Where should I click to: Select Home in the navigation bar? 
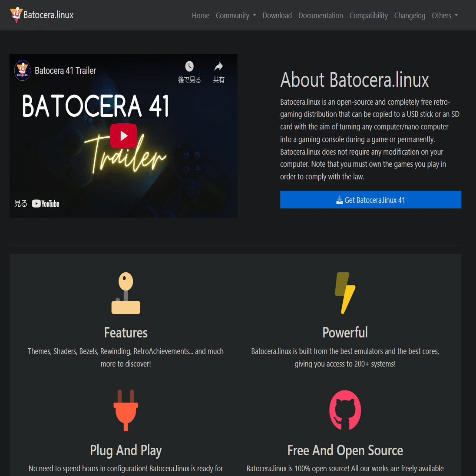[200, 15]
